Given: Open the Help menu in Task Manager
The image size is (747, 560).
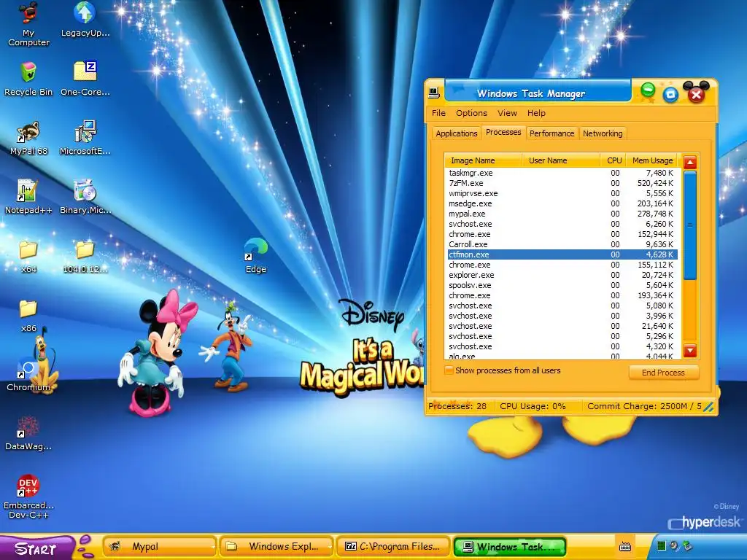Looking at the screenshot, I should [x=536, y=113].
